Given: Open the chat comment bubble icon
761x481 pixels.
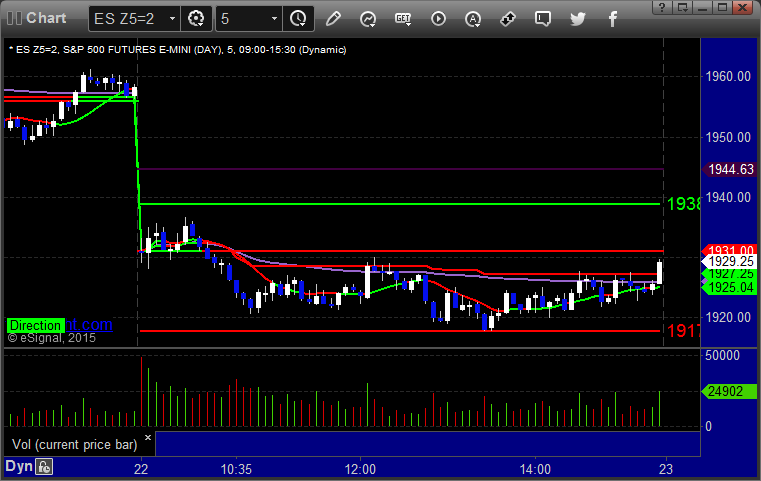Looking at the screenshot, I should point(543,19).
